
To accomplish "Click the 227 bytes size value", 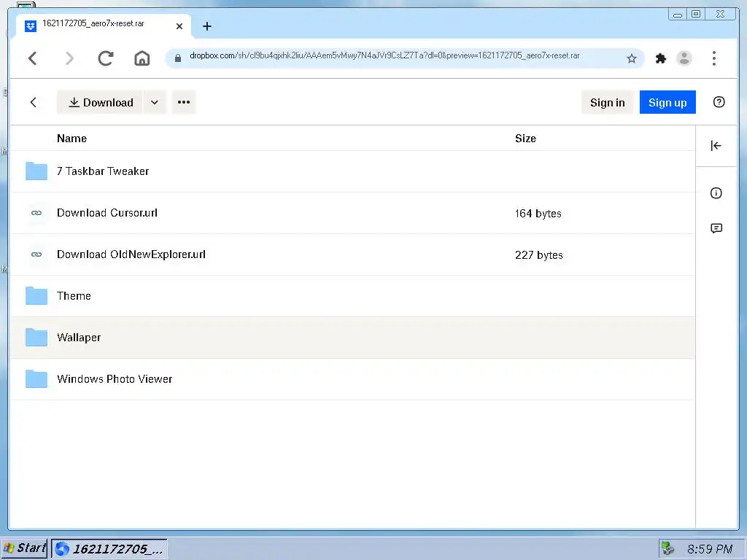I will tap(539, 254).
